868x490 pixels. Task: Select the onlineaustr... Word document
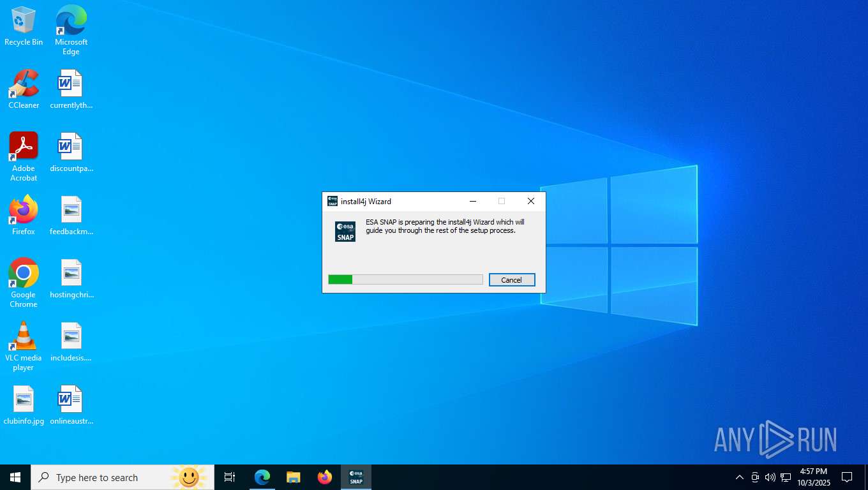point(71,405)
